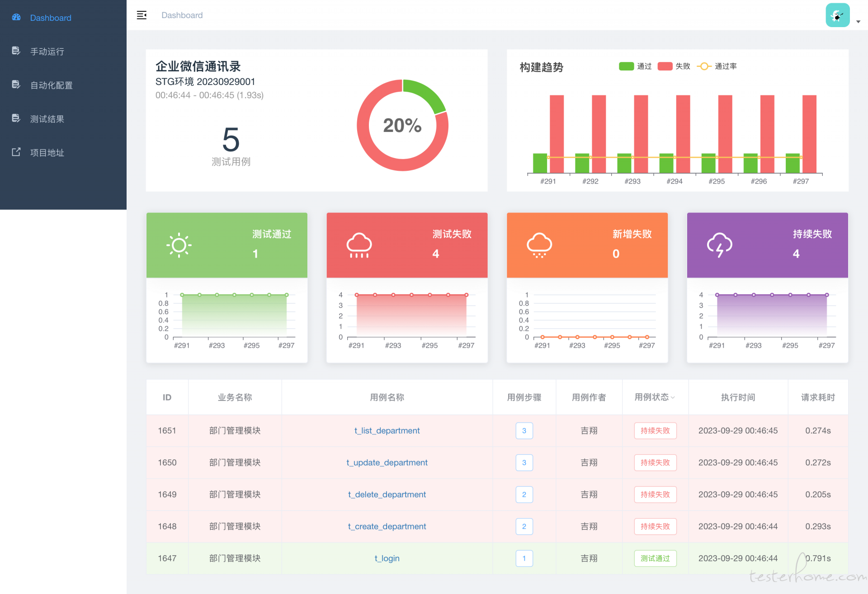Click the 测试结果 sidebar icon
Viewport: 868px width, 594px height.
click(x=16, y=118)
